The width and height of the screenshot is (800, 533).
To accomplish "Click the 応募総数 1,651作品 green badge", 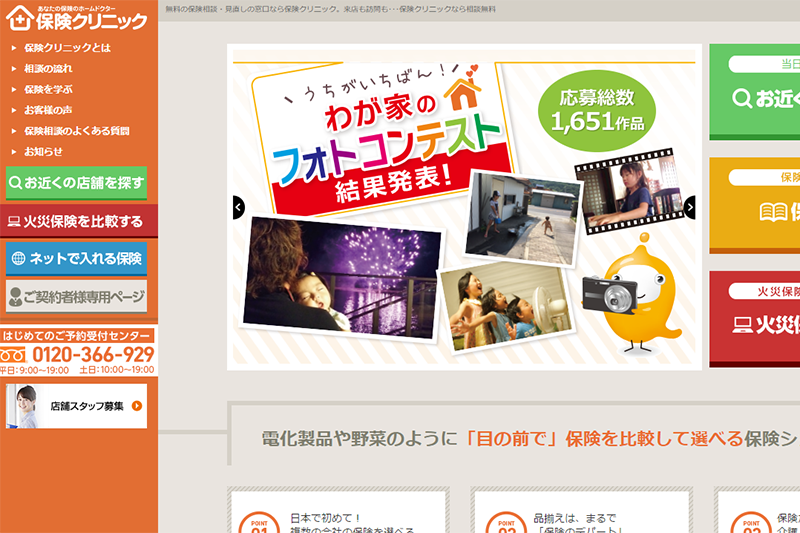I will 596,111.
